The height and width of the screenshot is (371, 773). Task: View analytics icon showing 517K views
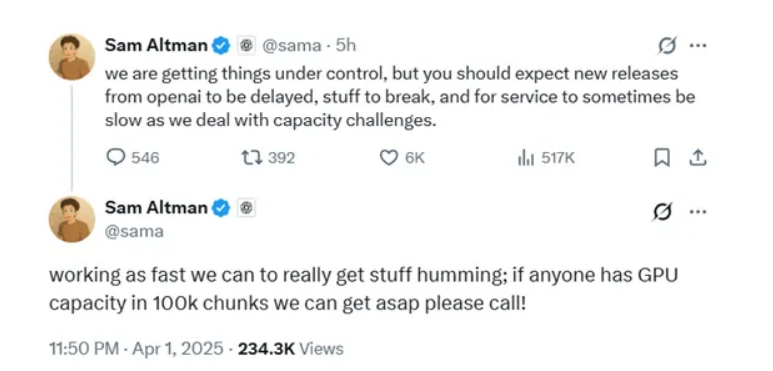(526, 158)
